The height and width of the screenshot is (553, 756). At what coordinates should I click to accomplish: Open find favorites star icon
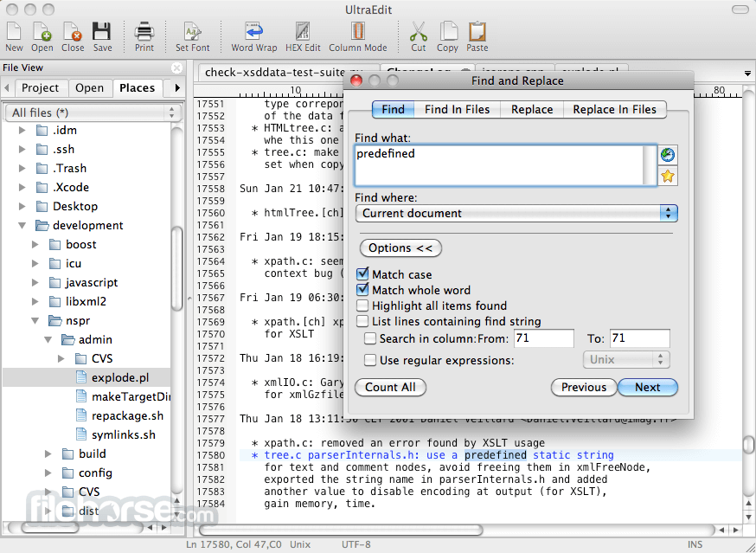tap(668, 177)
